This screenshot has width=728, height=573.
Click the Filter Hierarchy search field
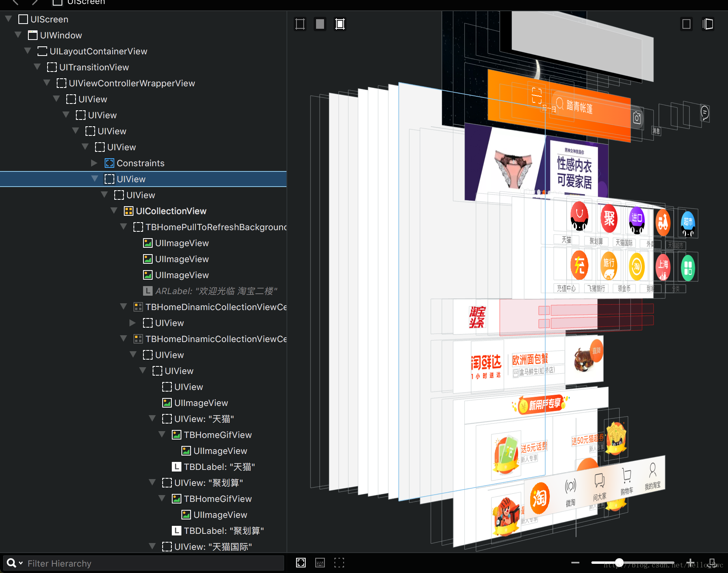144,563
